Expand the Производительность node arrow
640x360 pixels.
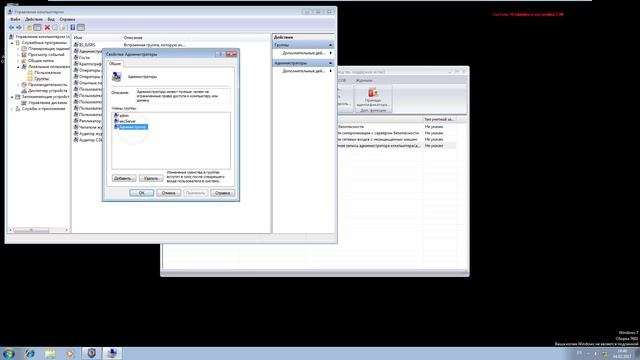[x=18, y=85]
